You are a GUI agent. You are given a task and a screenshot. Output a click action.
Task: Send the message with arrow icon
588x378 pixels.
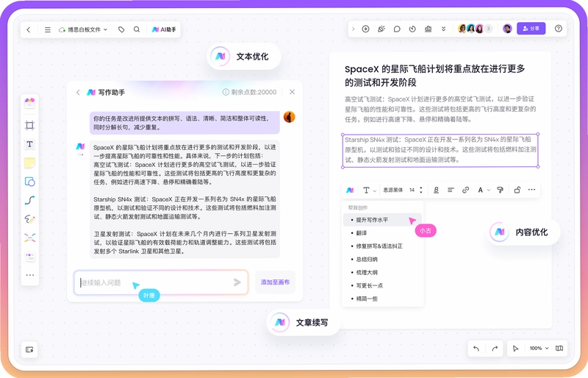(x=237, y=282)
